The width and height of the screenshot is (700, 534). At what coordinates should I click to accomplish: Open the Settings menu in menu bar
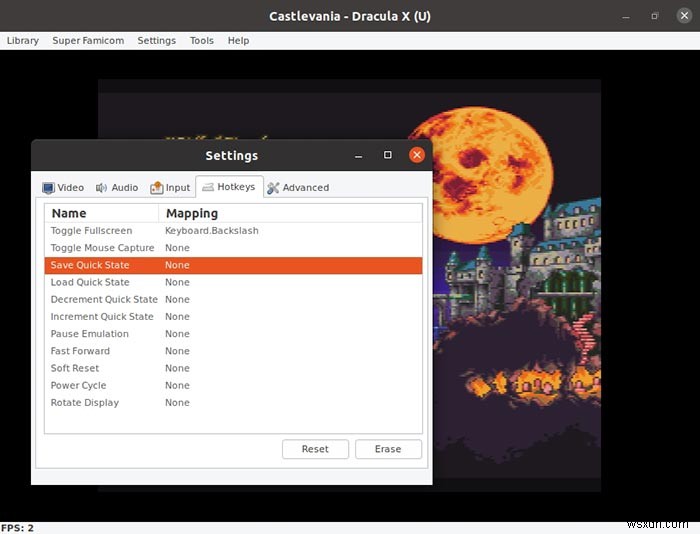point(157,41)
